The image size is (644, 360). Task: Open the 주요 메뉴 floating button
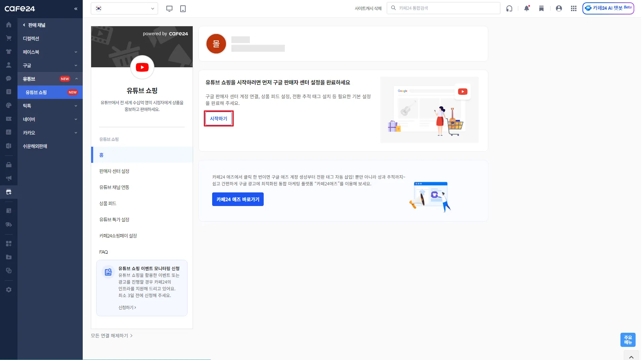click(628, 340)
